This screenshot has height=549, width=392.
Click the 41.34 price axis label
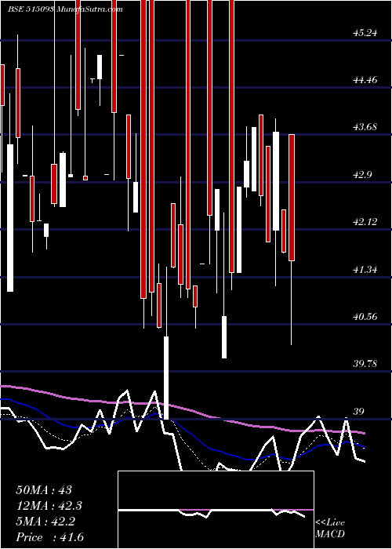(365, 270)
